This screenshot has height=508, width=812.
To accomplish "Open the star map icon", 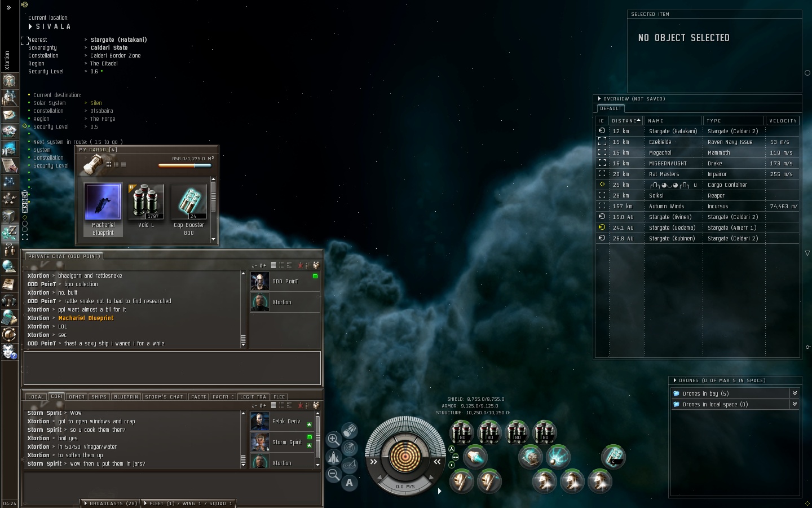I will coord(9,182).
